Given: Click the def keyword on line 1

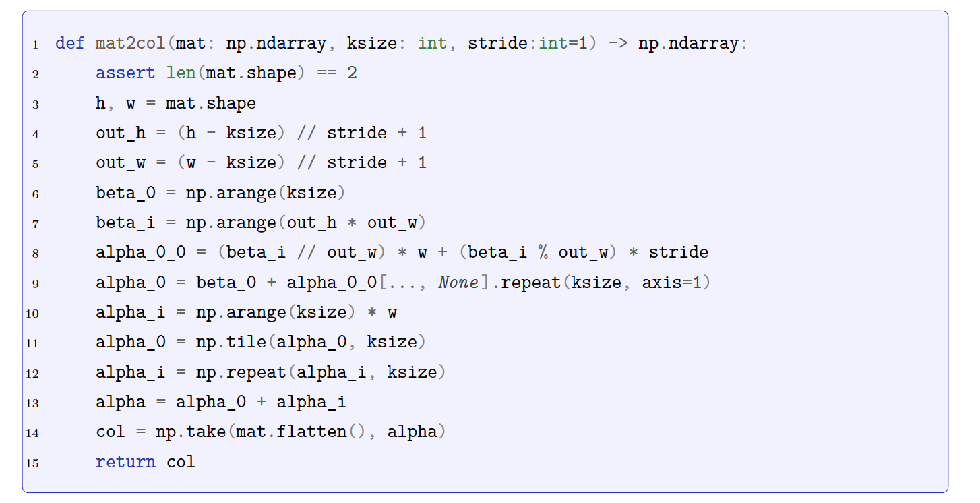Looking at the screenshot, I should 70,44.
